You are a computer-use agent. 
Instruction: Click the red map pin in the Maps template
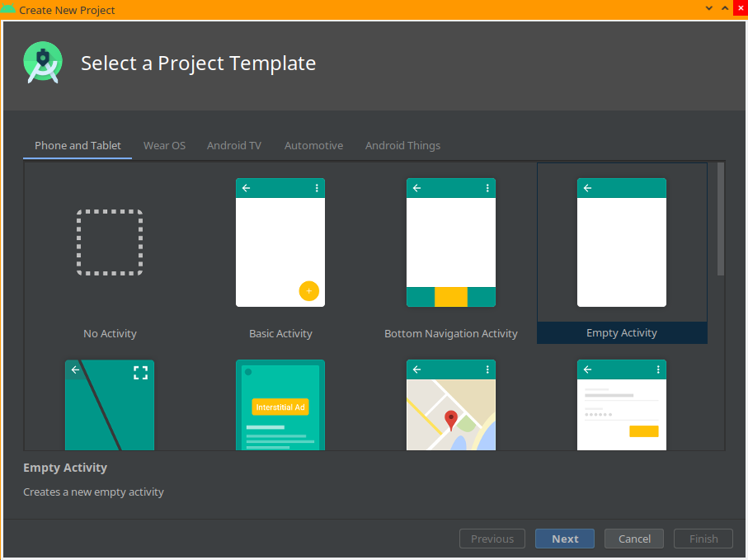pyautogui.click(x=451, y=421)
